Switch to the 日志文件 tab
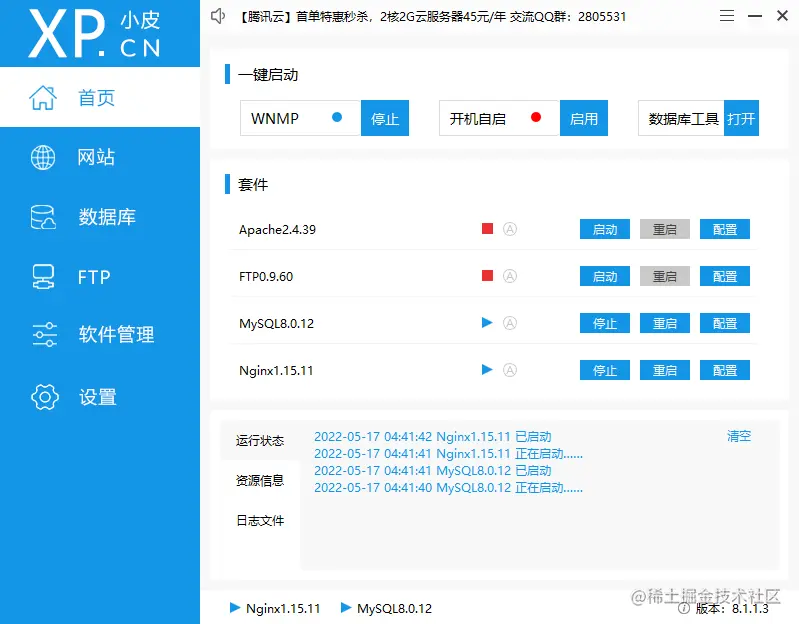Image resolution: width=799 pixels, height=624 pixels. (x=260, y=520)
